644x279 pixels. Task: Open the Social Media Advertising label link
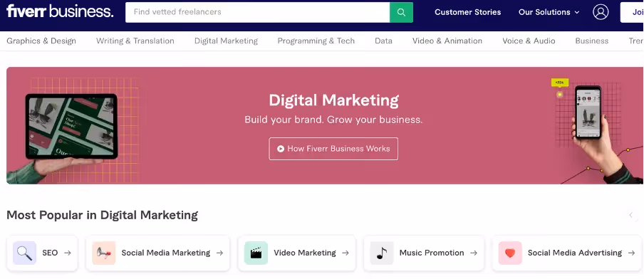pos(575,253)
